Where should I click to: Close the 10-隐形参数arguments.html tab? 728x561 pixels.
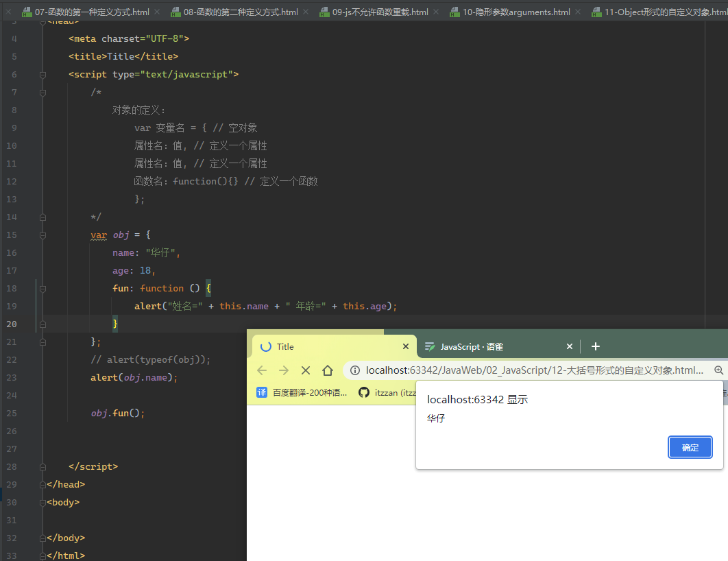click(x=578, y=12)
